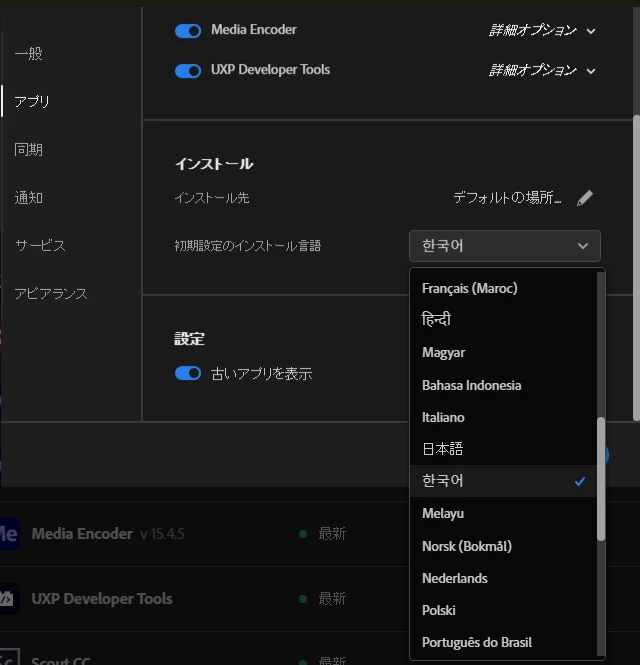This screenshot has width=640, height=665.
Task: Choose Français (Maroc) from language list
Action: (x=503, y=289)
